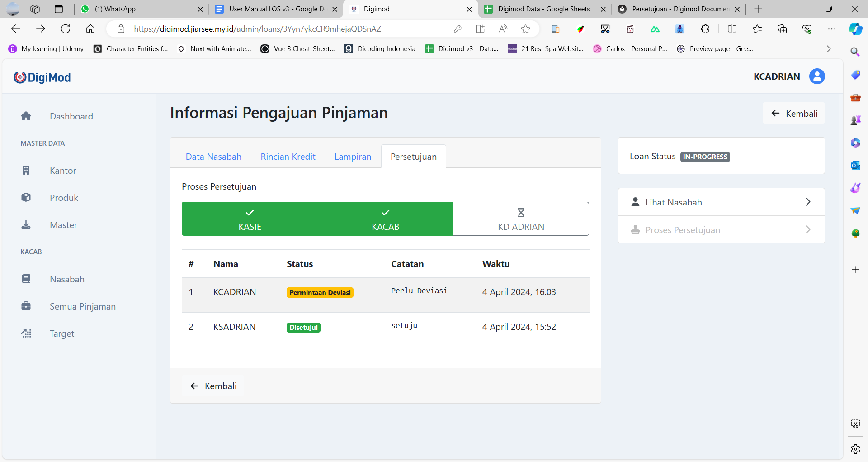
Task: Click the Master download icon
Action: tap(26, 225)
